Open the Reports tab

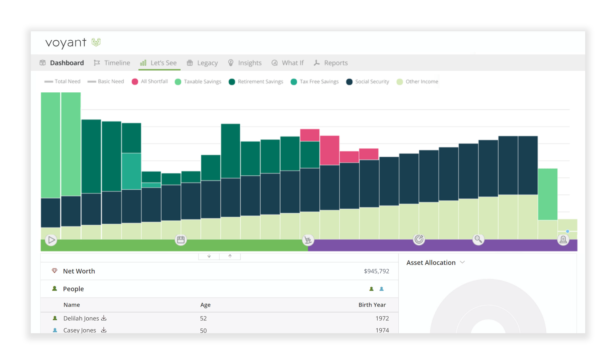331,63
